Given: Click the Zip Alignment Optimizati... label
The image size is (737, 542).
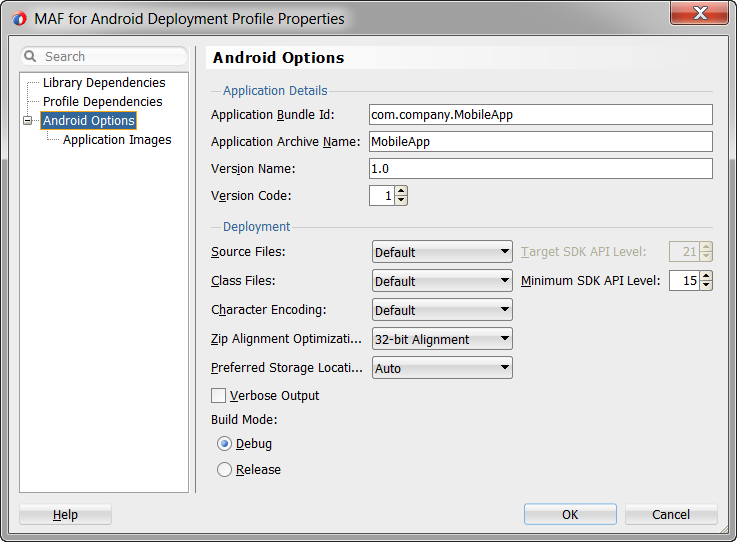Looking at the screenshot, I should point(286,339).
